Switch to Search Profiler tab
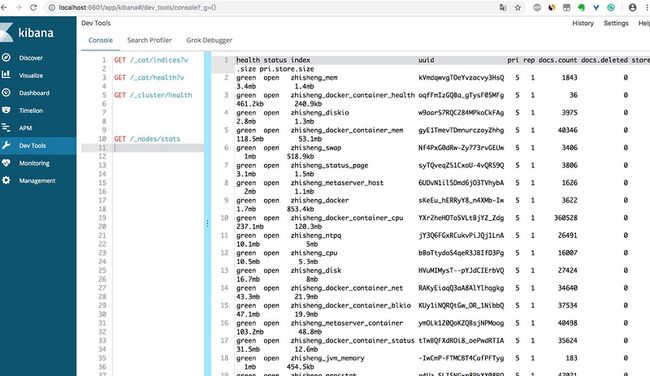 pos(149,40)
